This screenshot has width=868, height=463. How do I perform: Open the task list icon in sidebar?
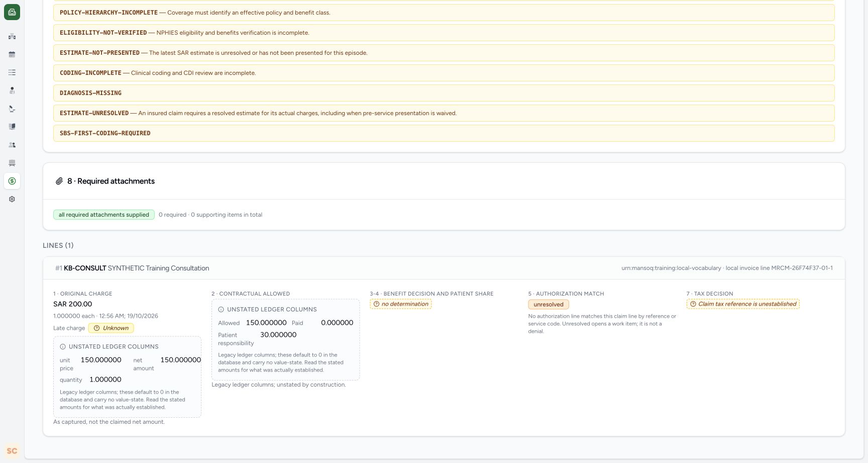click(12, 72)
